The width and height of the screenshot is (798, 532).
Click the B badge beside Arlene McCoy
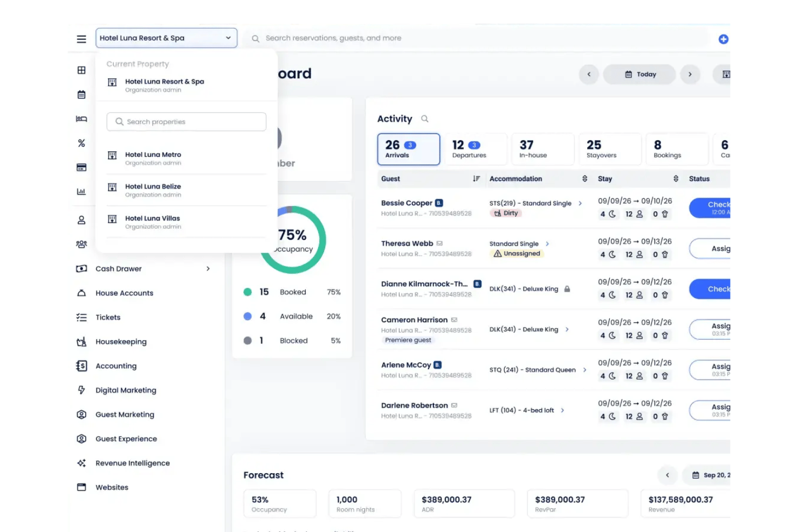pos(437,365)
